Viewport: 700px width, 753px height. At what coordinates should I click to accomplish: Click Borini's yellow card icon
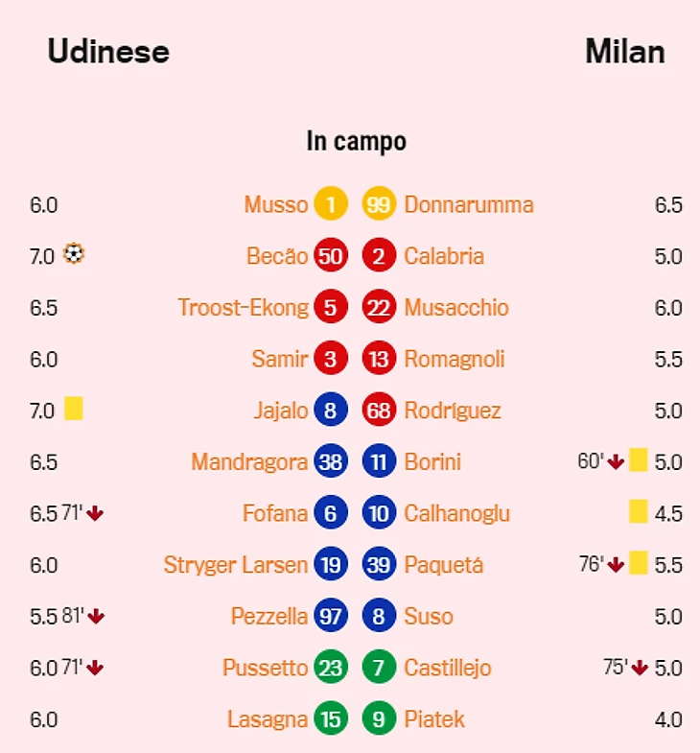coord(639,460)
